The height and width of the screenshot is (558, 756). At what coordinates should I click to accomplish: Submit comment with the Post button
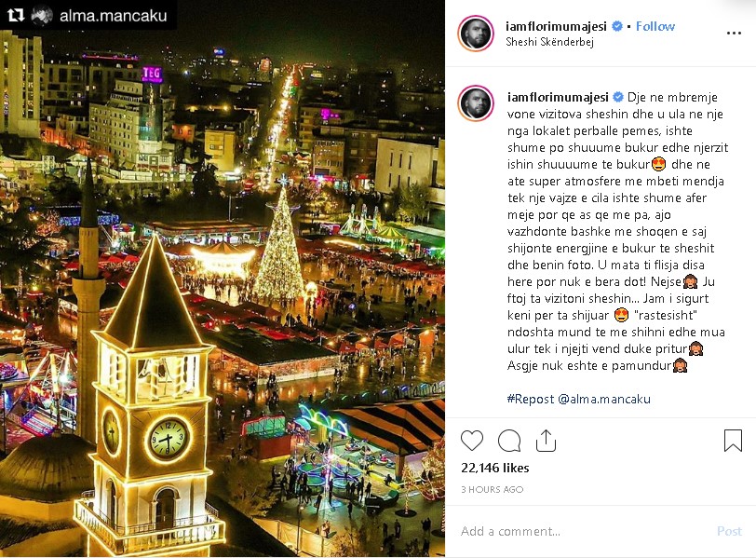(x=729, y=531)
